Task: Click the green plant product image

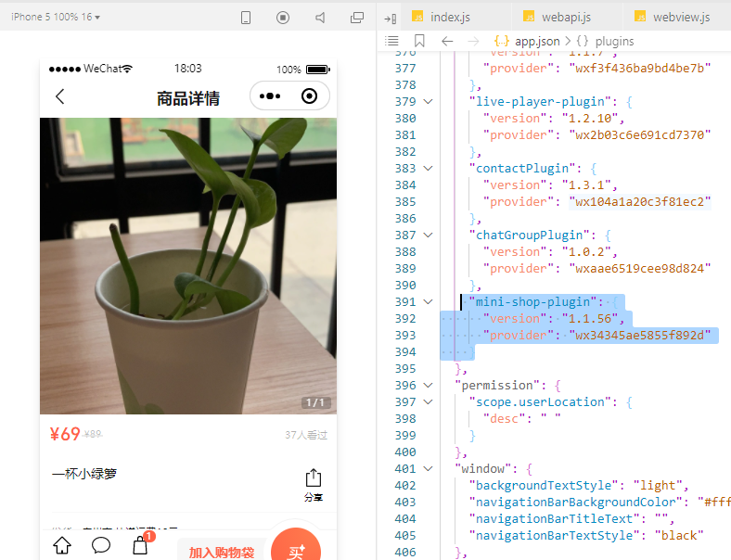Action: pos(188,265)
